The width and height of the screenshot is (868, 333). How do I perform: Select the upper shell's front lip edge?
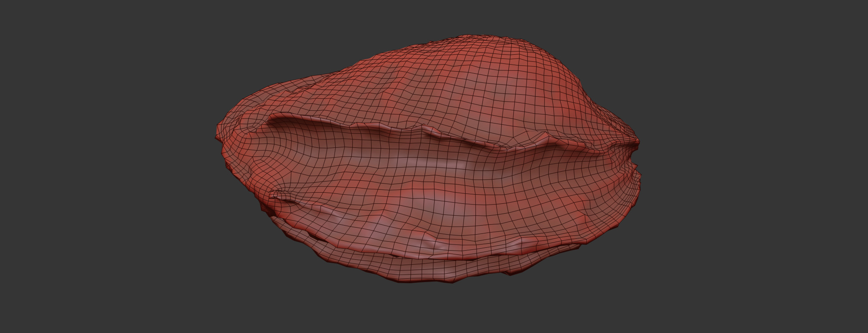[x=371, y=125]
